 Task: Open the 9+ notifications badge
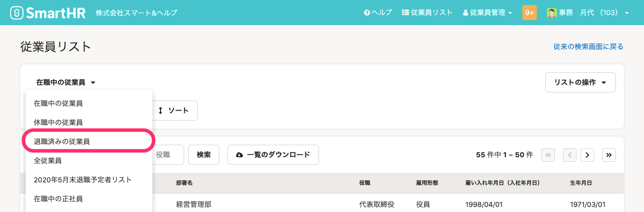[x=529, y=13]
